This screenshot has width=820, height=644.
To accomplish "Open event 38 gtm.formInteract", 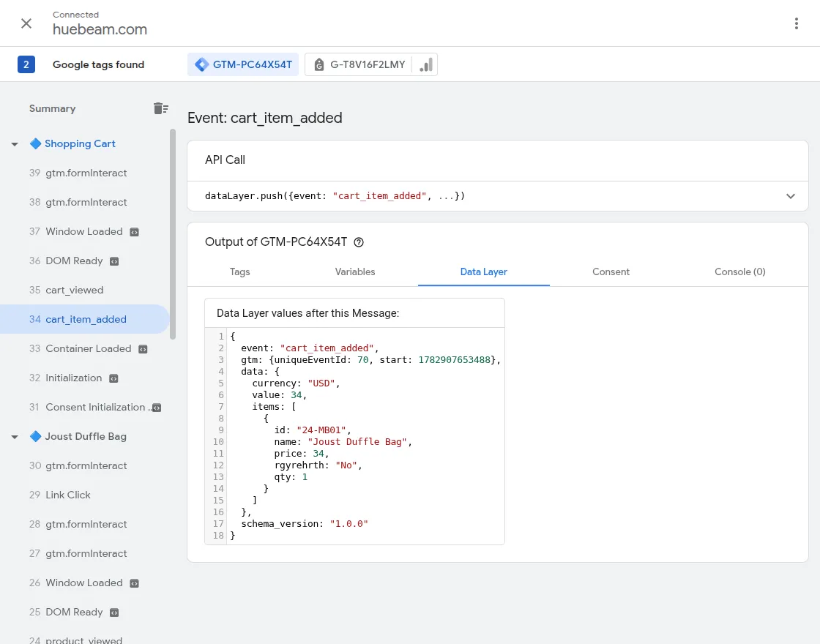I will pos(85,202).
